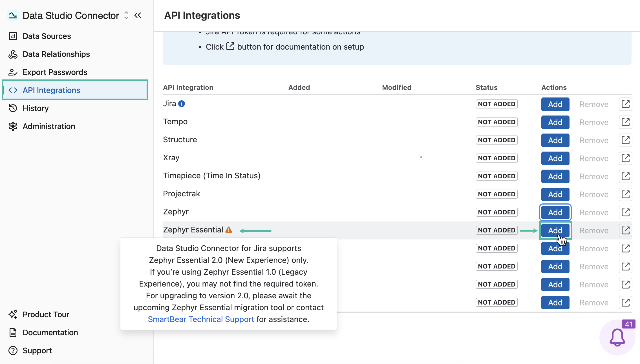Open Xray setup documentation link icon
The height and width of the screenshot is (364, 640).
625,158
